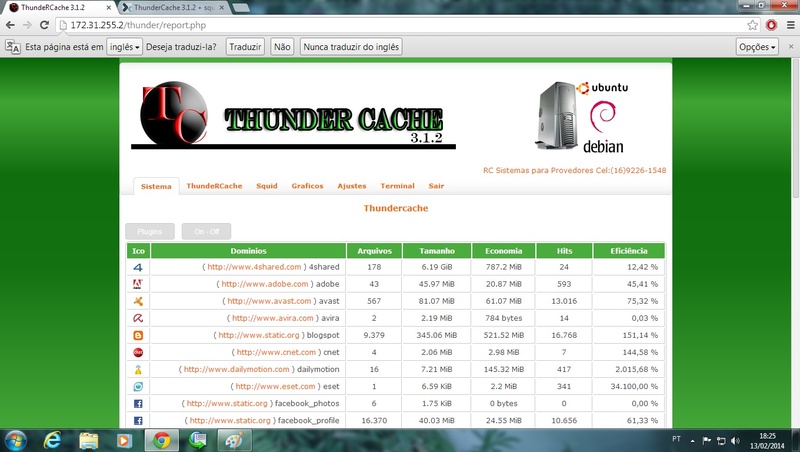The image size is (800, 452).
Task: Click the Arquivos column header
Action: coord(374,251)
